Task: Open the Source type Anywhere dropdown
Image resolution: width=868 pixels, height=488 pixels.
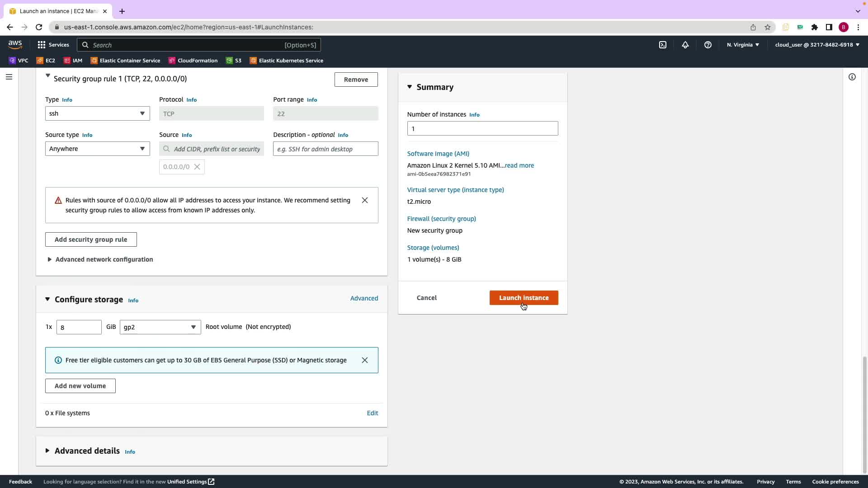Action: (x=97, y=149)
